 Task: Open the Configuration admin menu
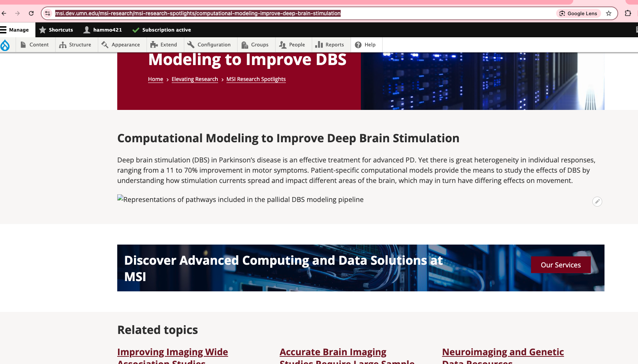click(x=209, y=45)
